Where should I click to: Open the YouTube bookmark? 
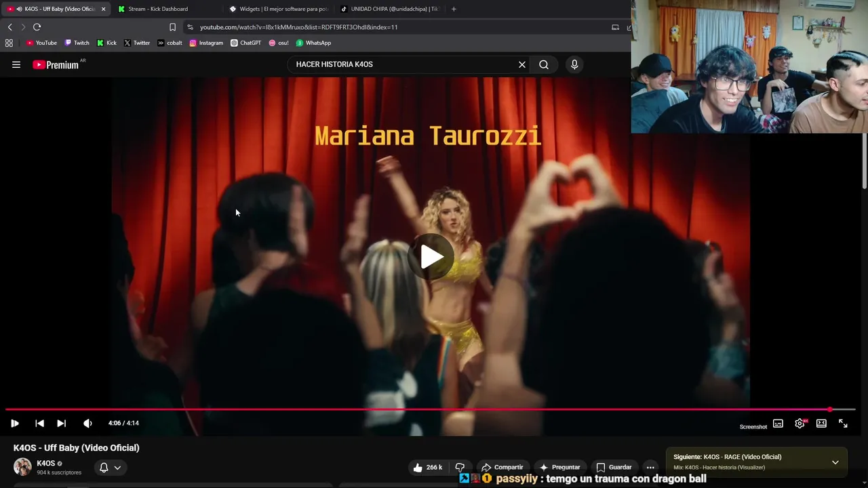pyautogui.click(x=41, y=43)
